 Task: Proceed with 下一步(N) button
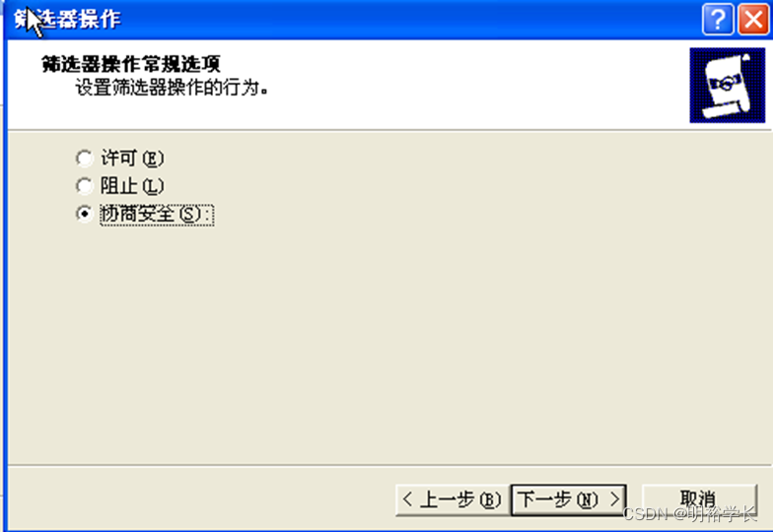click(x=568, y=500)
